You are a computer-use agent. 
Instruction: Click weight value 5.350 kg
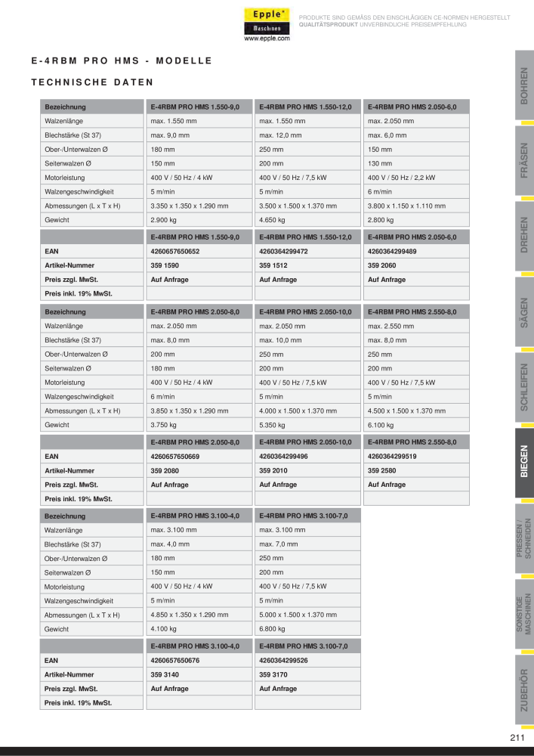click(x=272, y=425)
